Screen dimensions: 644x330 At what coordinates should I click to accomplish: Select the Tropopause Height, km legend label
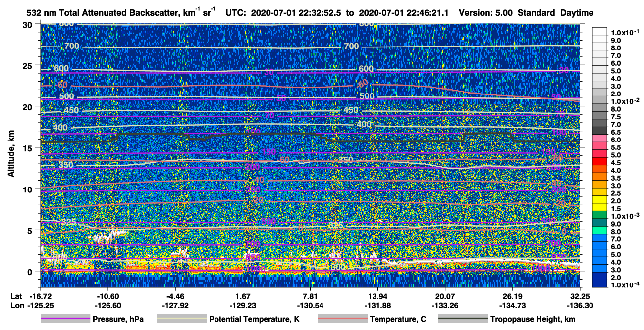click(x=533, y=319)
